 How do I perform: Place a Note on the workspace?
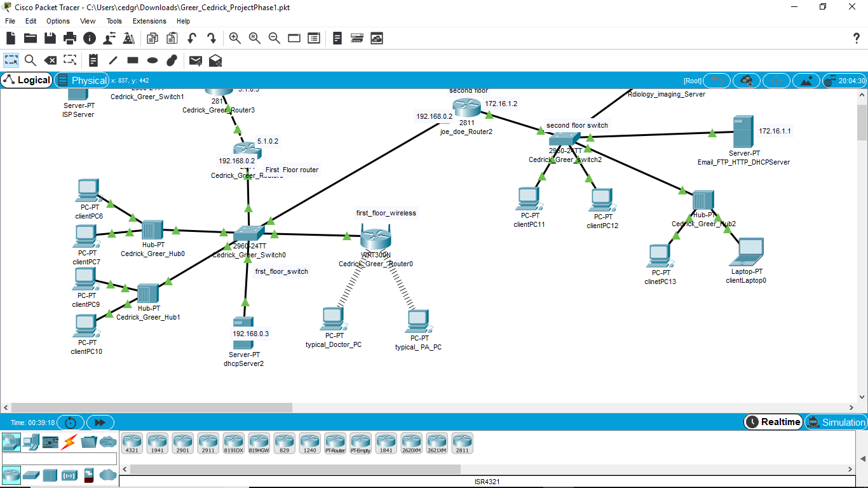[x=93, y=60]
